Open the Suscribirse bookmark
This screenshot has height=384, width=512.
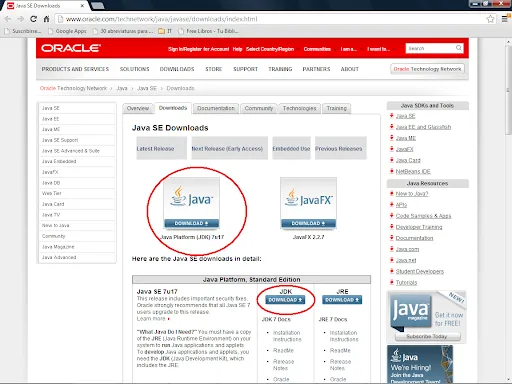pyautogui.click(x=23, y=31)
